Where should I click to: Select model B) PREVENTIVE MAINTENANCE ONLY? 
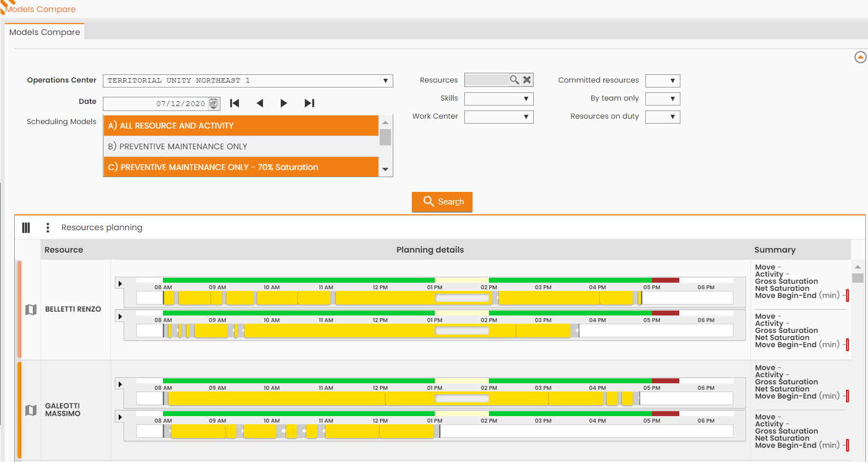click(x=241, y=147)
